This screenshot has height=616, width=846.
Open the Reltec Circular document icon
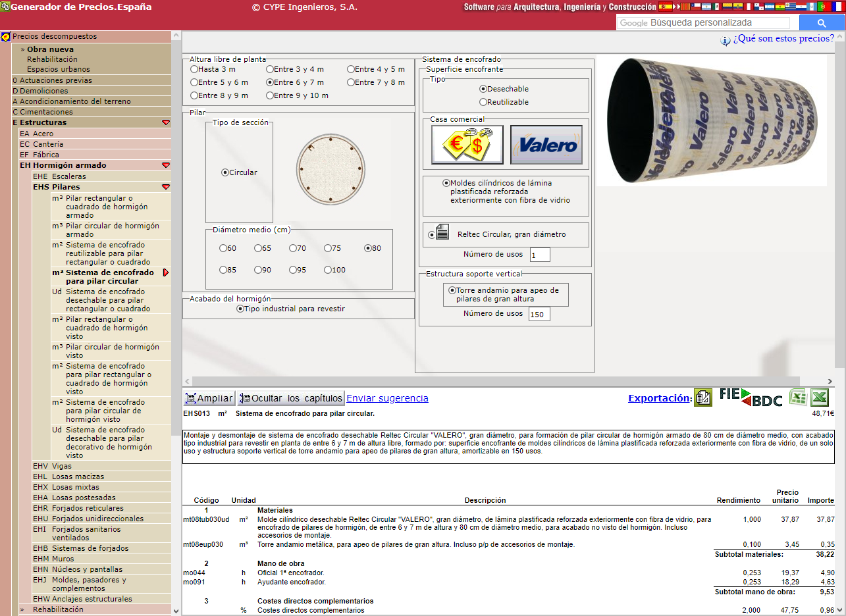pos(443,233)
